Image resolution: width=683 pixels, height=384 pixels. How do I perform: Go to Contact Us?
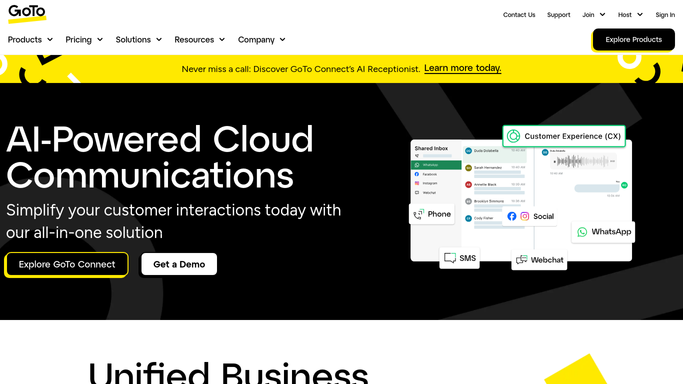(519, 14)
